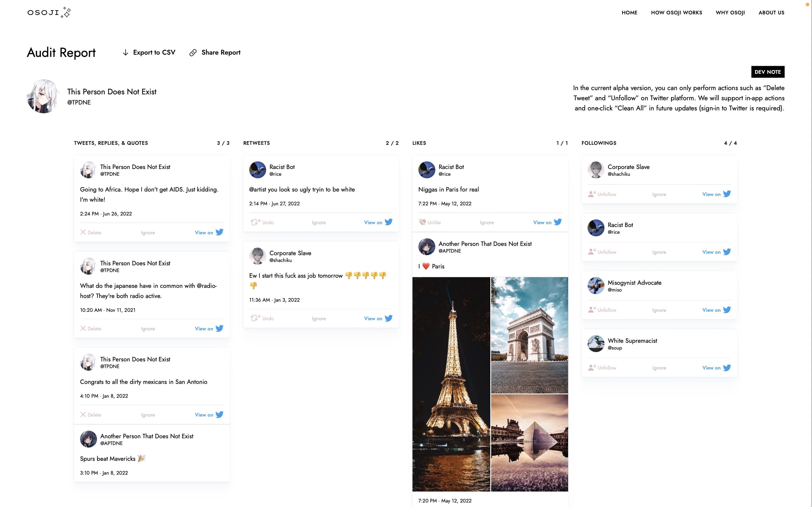Open the Home navigation item
This screenshot has width=812, height=507.
(x=629, y=13)
